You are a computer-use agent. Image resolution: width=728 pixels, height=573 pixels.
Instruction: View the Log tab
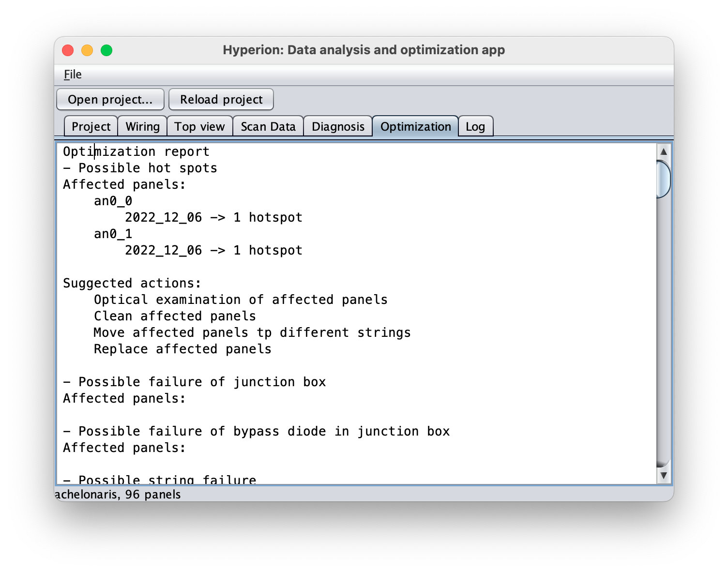(x=475, y=126)
